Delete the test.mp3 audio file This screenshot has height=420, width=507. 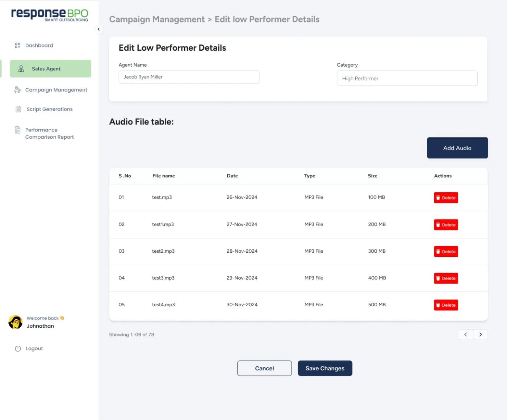click(x=446, y=198)
